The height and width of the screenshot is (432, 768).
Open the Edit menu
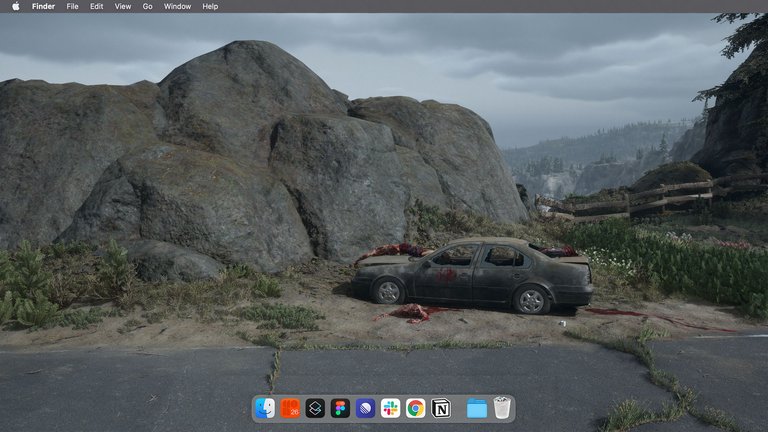(x=96, y=6)
